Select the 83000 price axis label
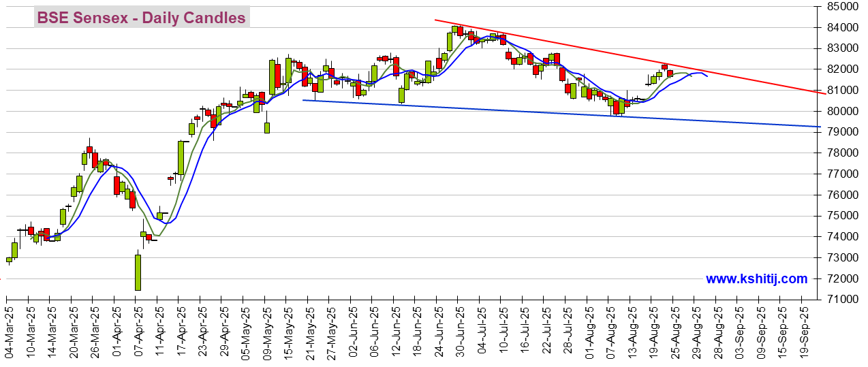 841,48
